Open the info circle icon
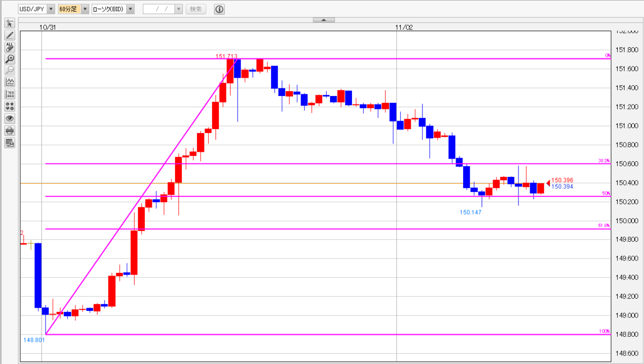 [x=219, y=9]
